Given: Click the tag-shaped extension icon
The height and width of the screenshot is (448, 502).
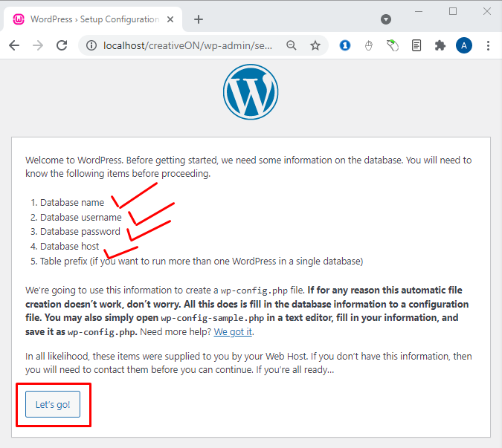Looking at the screenshot, I should pos(393,45).
